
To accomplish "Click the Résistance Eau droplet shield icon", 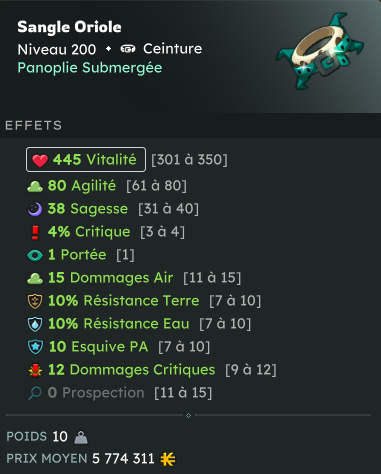I will tap(35, 324).
